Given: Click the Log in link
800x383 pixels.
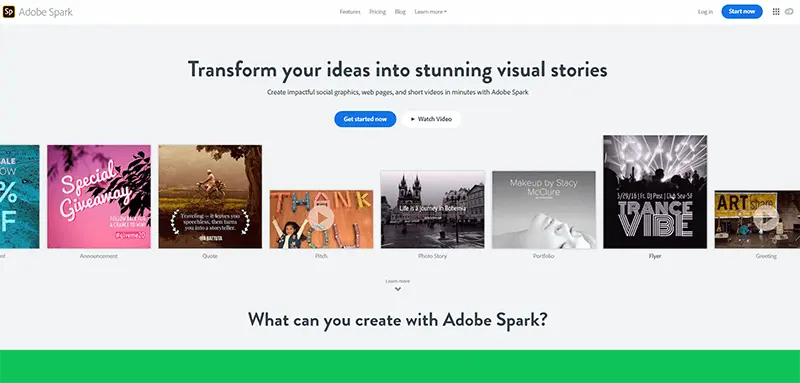Looking at the screenshot, I should click(705, 12).
